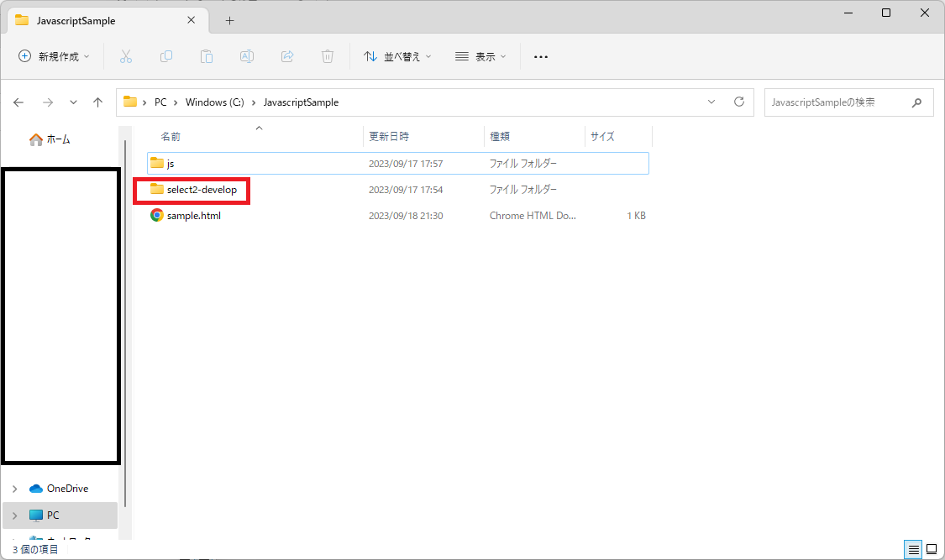Click the Cut scissors icon in toolbar
This screenshot has width=945, height=560.
coord(126,56)
